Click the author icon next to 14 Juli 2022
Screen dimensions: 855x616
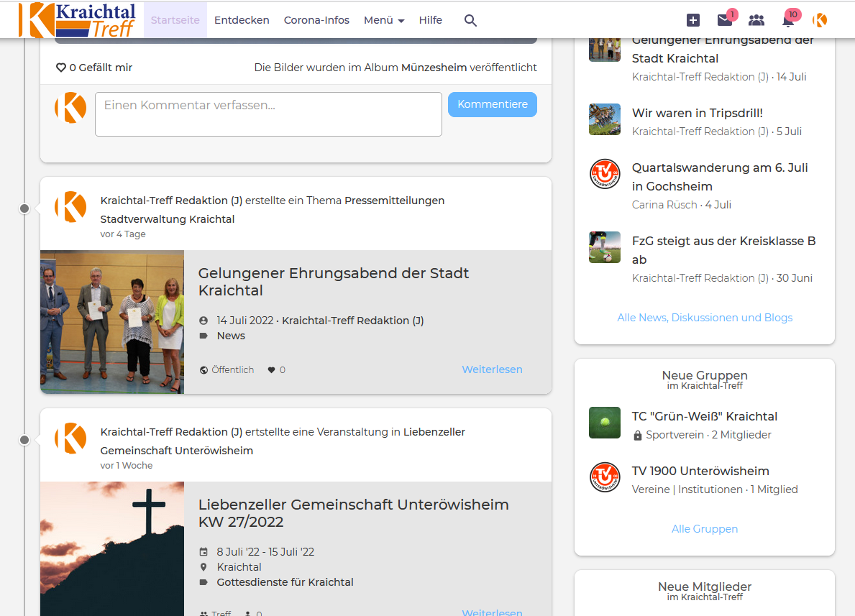tap(204, 321)
